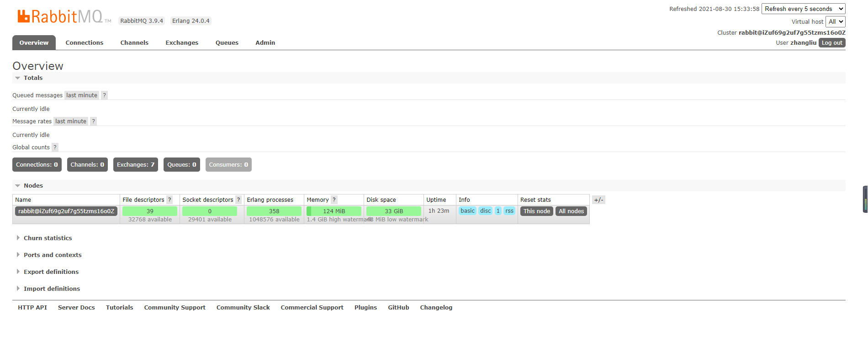Screen dimensions: 868x357
Task: Switch to the Connections tab
Action: (x=85, y=42)
